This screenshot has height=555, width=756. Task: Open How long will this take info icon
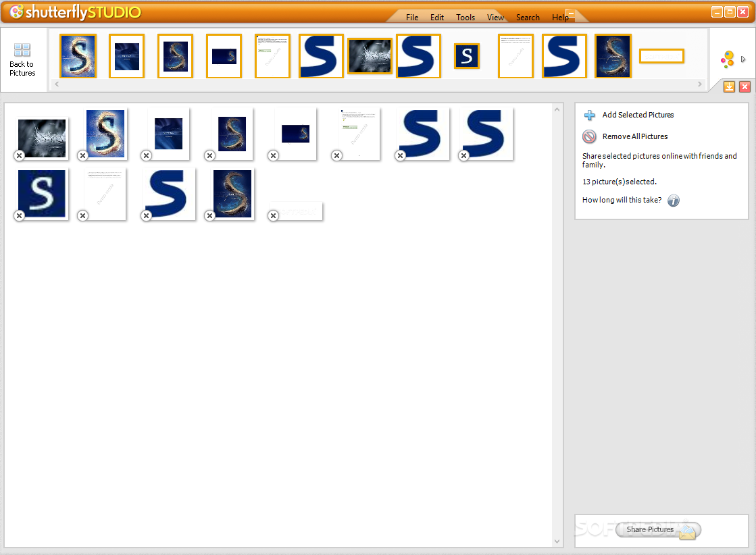tap(673, 201)
